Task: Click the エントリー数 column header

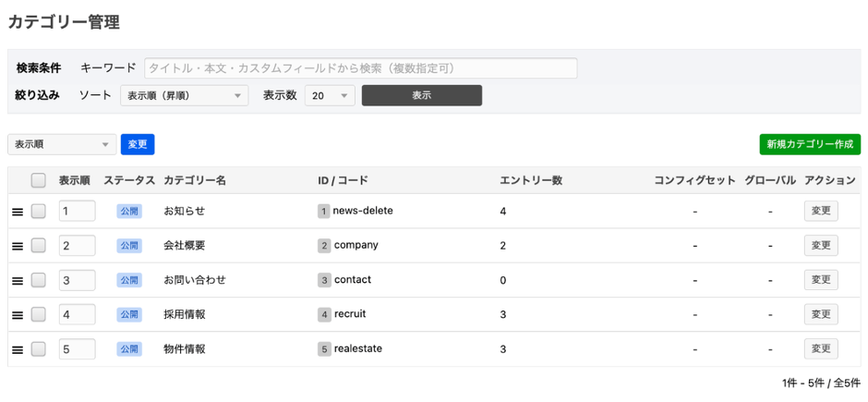Action: 530,180
